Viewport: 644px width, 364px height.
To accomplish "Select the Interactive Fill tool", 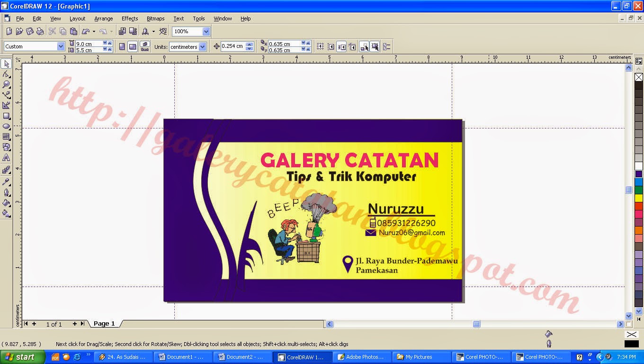I will point(6,213).
